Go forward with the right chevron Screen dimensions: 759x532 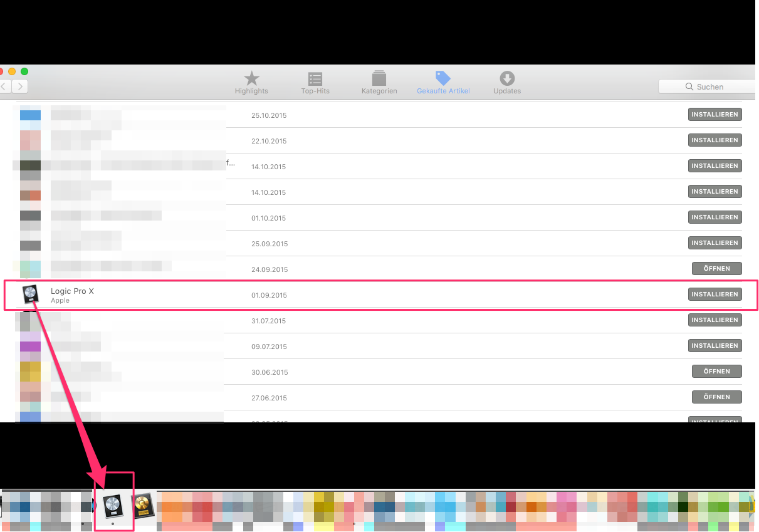pyautogui.click(x=20, y=86)
